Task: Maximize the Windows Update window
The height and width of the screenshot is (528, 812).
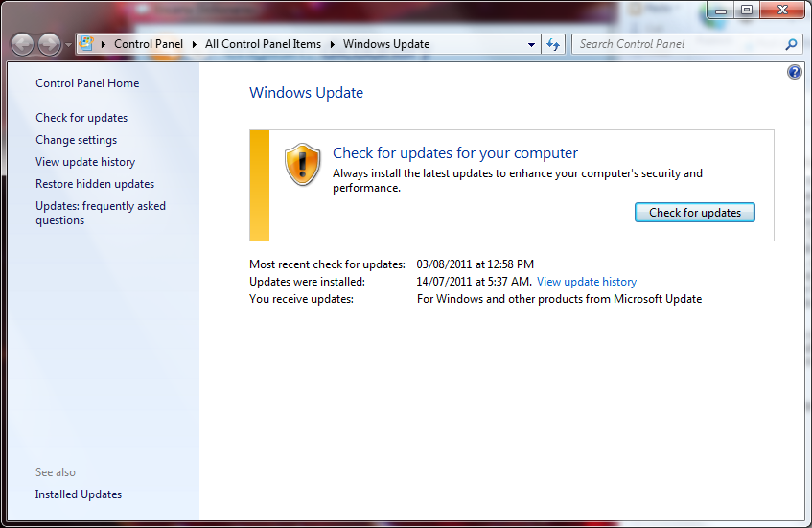Action: [747, 10]
